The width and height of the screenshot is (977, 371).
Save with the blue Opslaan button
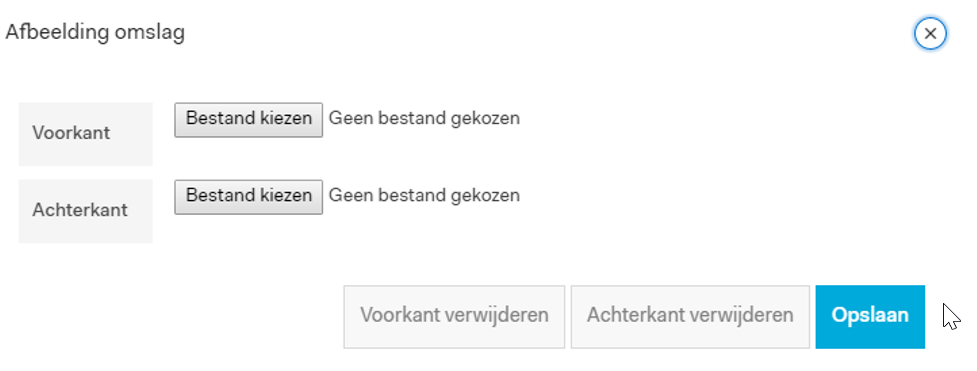(870, 317)
